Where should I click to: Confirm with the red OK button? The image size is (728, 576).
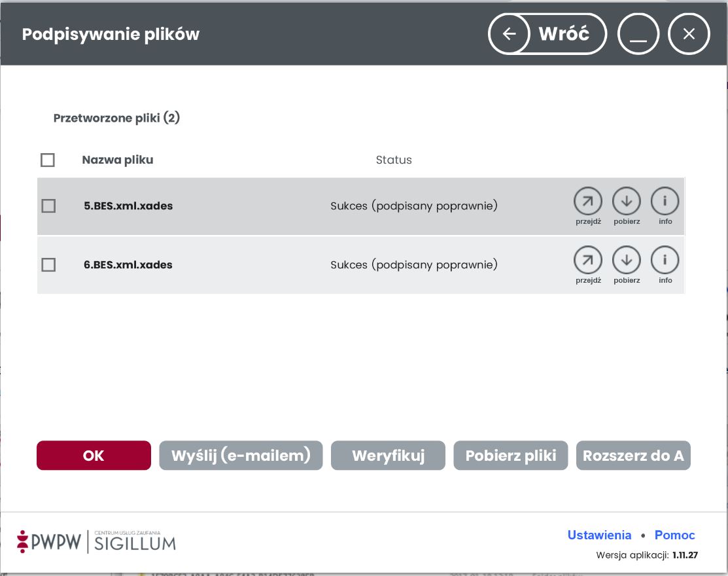(94, 456)
